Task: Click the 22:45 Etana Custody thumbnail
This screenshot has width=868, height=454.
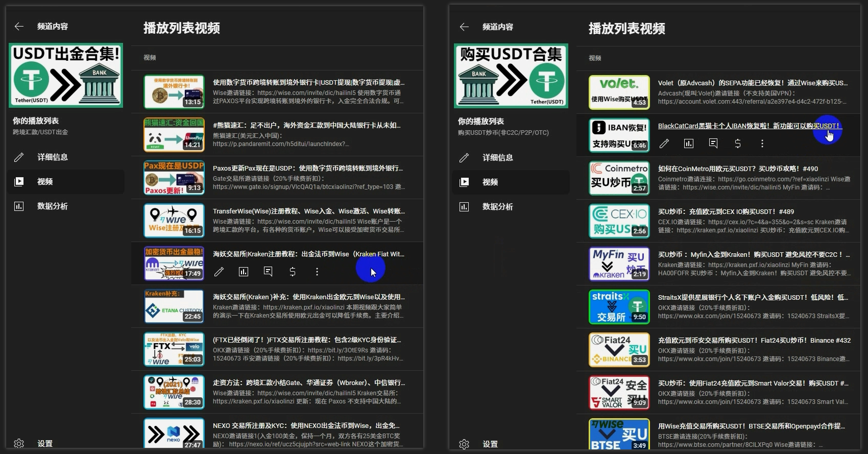Action: tap(174, 306)
